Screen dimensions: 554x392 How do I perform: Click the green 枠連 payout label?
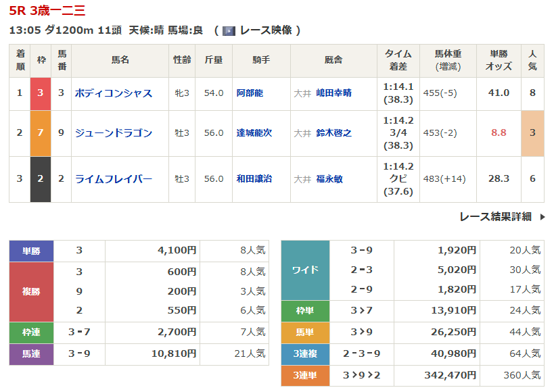coord(31,333)
